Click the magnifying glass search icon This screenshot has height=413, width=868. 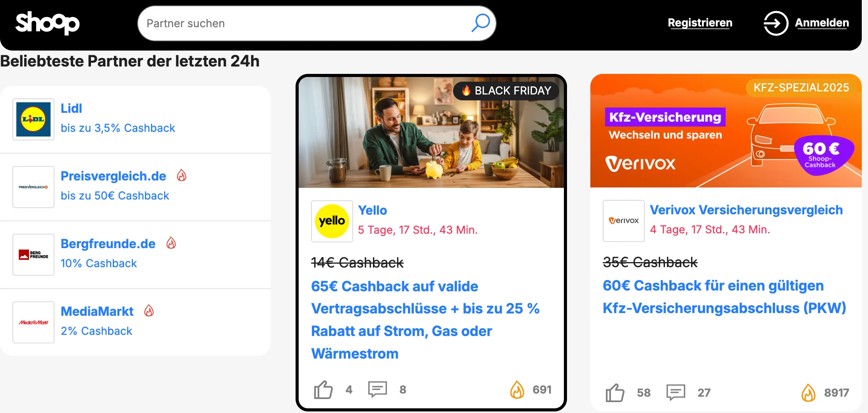coord(481,23)
